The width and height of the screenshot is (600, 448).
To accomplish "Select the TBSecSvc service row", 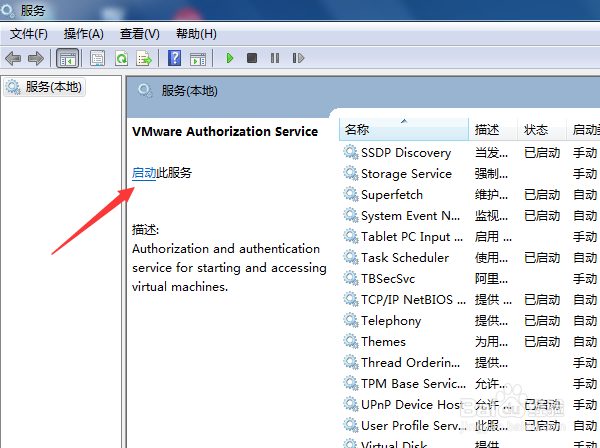I will click(469, 279).
